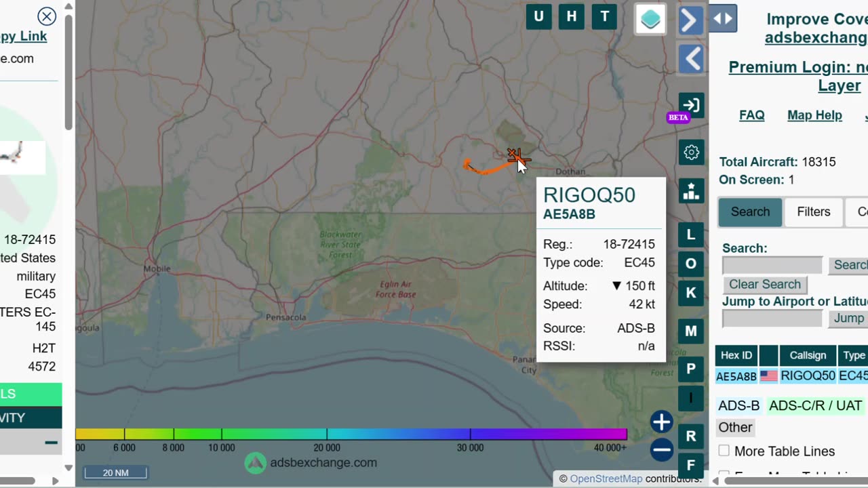Viewport: 868px width, 488px height.
Task: Toggle the F map option button
Action: click(x=691, y=465)
